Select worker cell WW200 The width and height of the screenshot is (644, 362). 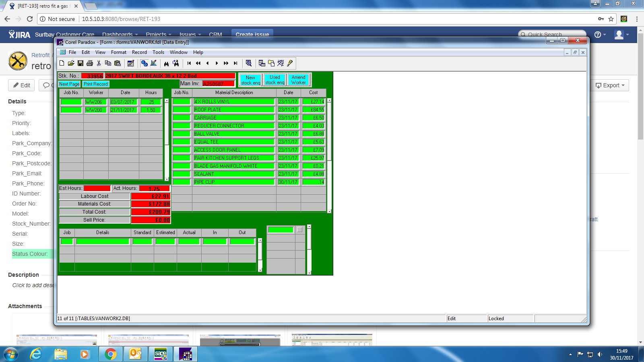(x=96, y=110)
